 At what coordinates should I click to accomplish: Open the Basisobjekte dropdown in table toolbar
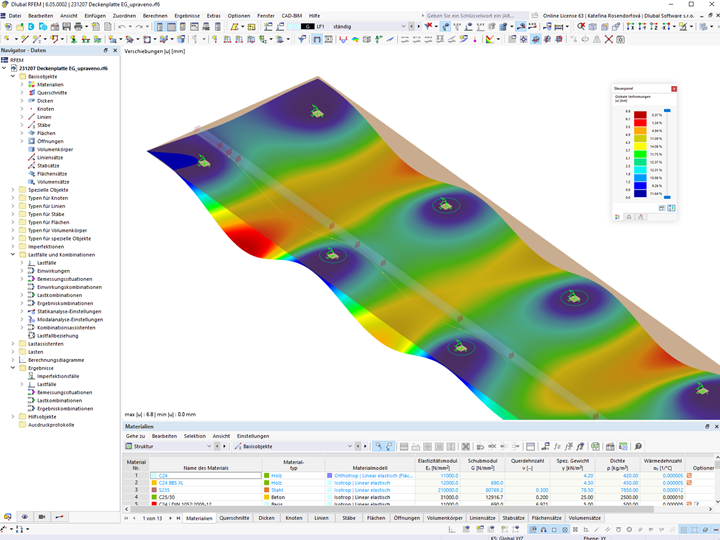[350, 446]
